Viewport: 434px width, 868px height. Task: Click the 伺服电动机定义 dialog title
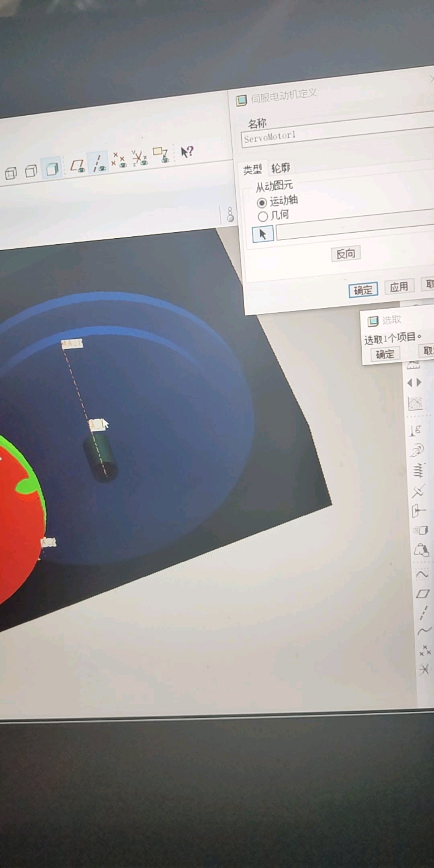284,96
